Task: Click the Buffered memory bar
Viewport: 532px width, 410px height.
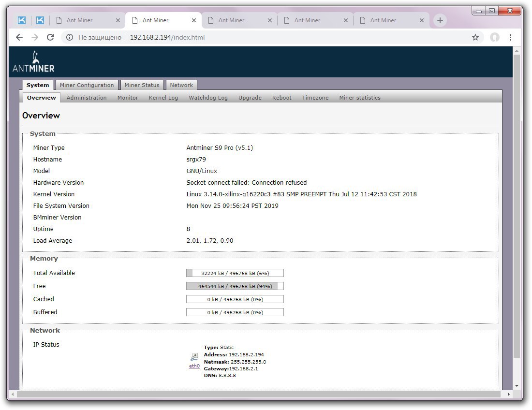Action: coord(235,312)
